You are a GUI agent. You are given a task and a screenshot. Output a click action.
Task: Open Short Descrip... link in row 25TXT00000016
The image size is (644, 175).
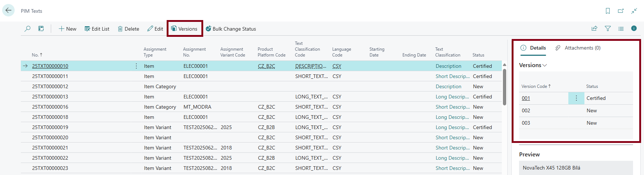pos(452,107)
